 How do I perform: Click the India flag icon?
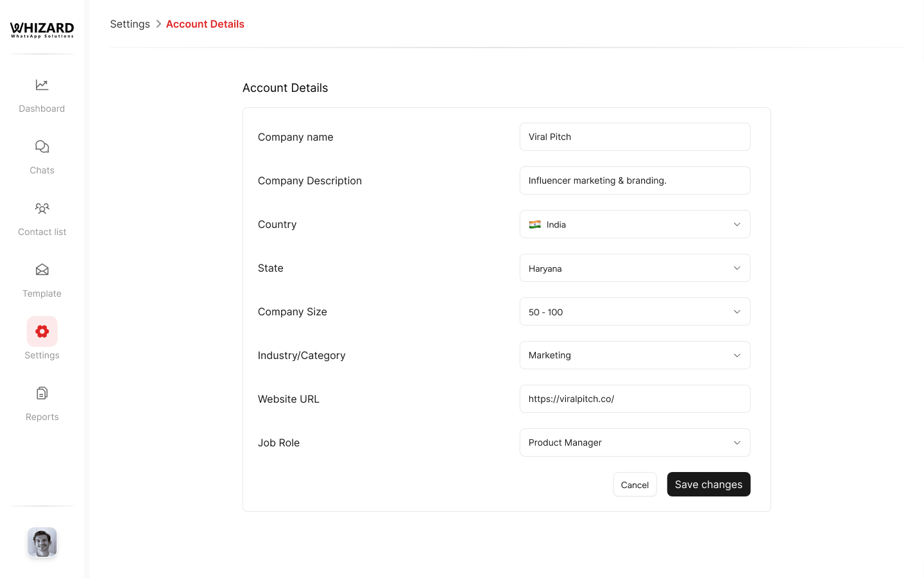(535, 225)
